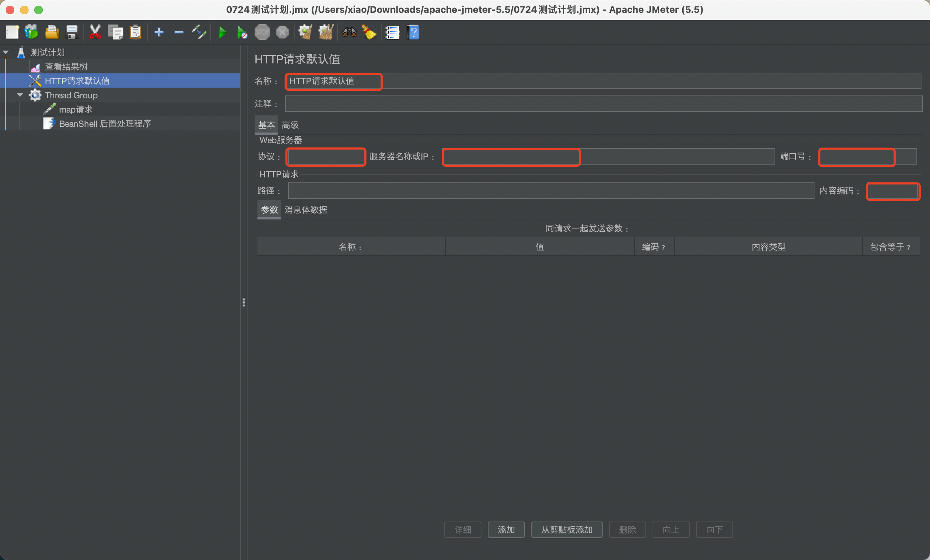Click Start no pauses icon
The image size is (930, 560).
pyautogui.click(x=242, y=32)
